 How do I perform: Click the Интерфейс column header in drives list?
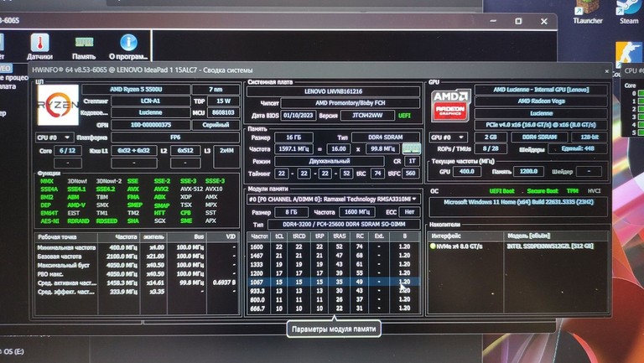tap(466, 236)
